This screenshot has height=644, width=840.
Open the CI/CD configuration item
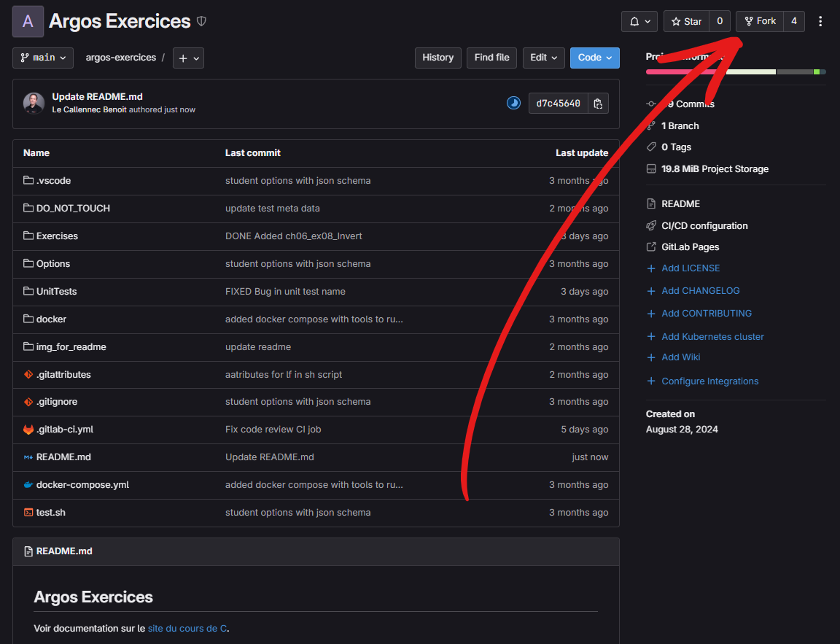(x=704, y=225)
